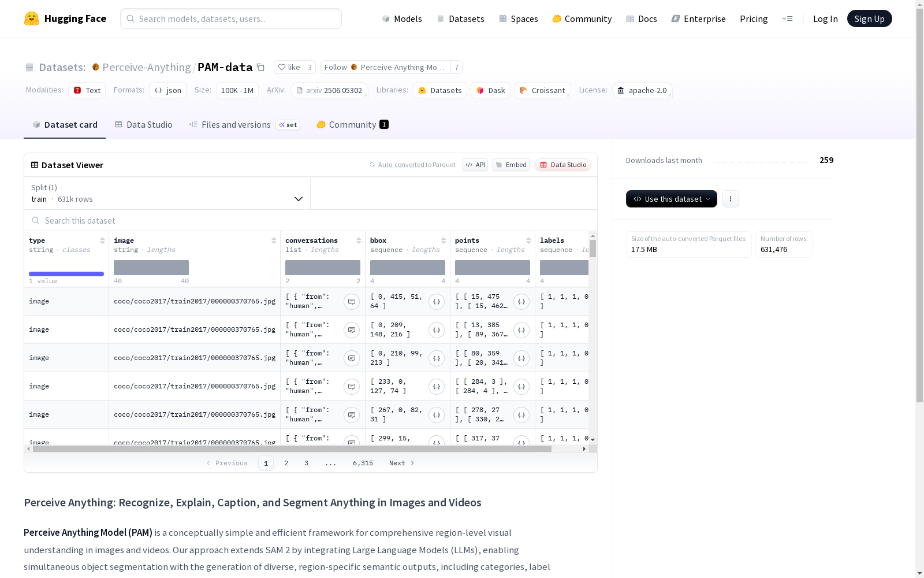The width and height of the screenshot is (924, 578).
Task: Open conversation viewer in second row
Action: pyautogui.click(x=352, y=330)
